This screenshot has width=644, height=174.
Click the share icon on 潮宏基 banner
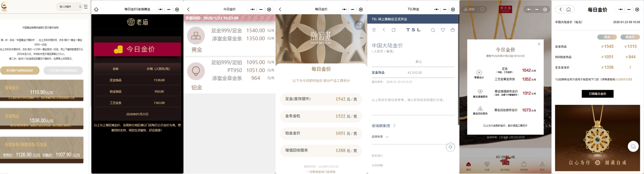pos(358,25)
